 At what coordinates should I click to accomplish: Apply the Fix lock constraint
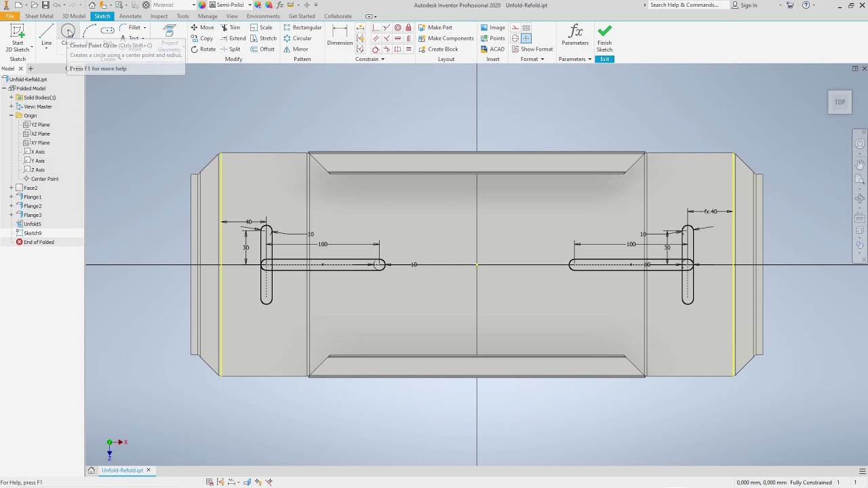click(408, 28)
